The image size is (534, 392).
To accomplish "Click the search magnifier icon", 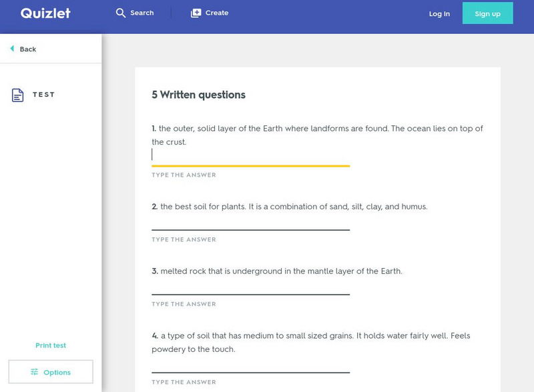I will coord(121,13).
